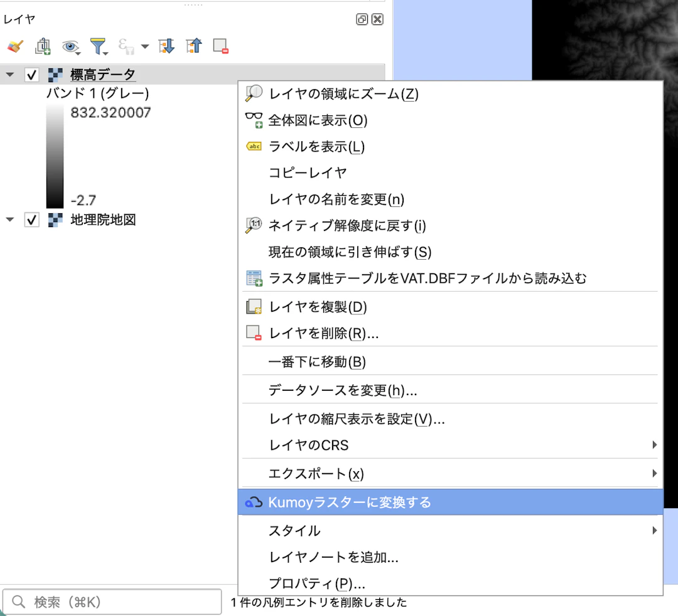Open the エクスポート(x) submenu
Screen dimensions: 678x616
pyautogui.click(x=450, y=474)
